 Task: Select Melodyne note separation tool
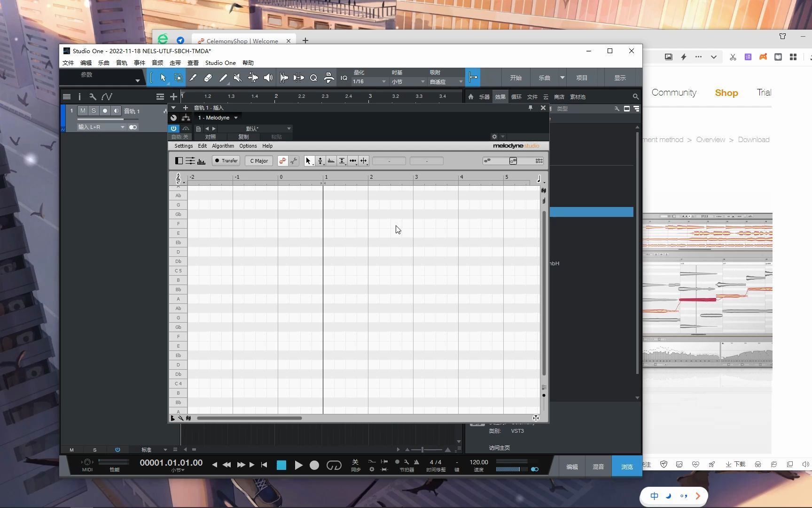point(364,161)
